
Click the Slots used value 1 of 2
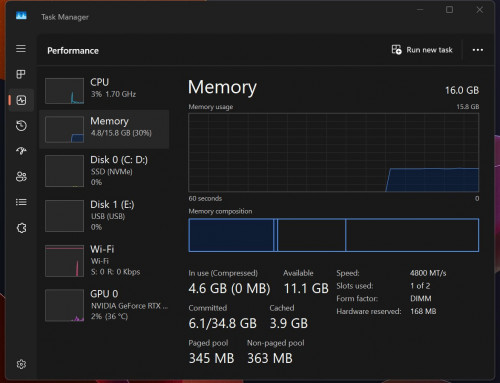[420, 286]
